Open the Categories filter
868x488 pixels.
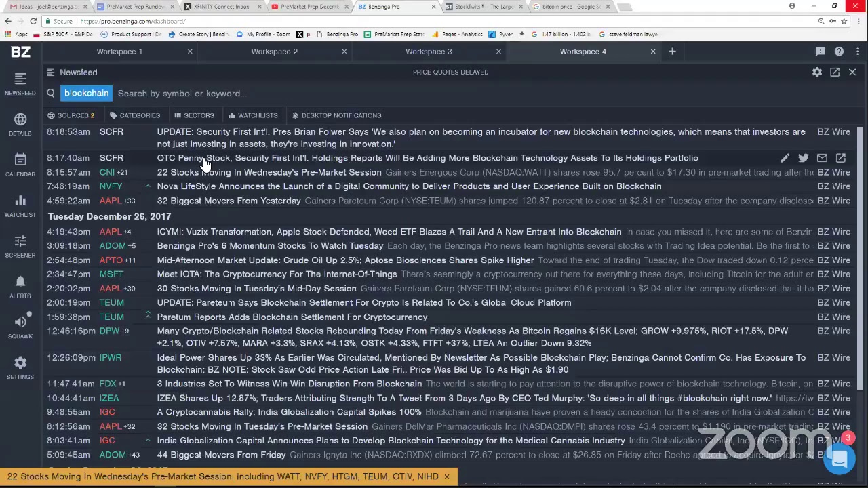click(135, 115)
